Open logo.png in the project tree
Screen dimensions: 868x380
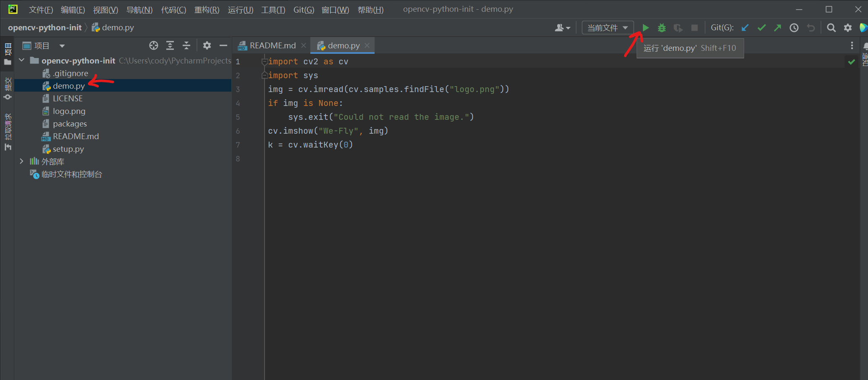(69, 111)
